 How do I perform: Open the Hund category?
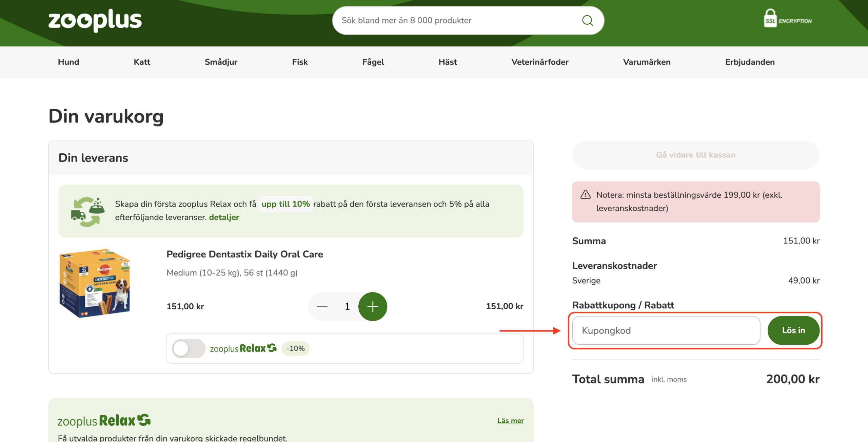click(x=68, y=62)
